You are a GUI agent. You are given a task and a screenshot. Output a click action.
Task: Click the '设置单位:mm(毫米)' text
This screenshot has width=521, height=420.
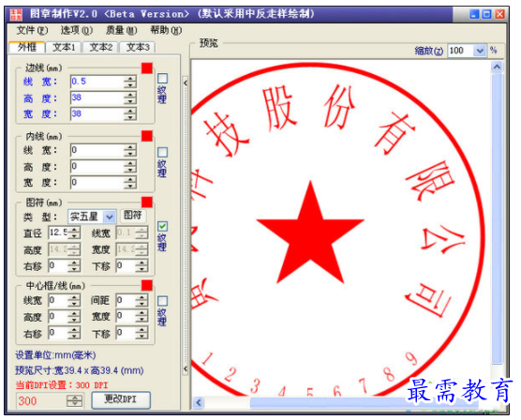coord(55,355)
